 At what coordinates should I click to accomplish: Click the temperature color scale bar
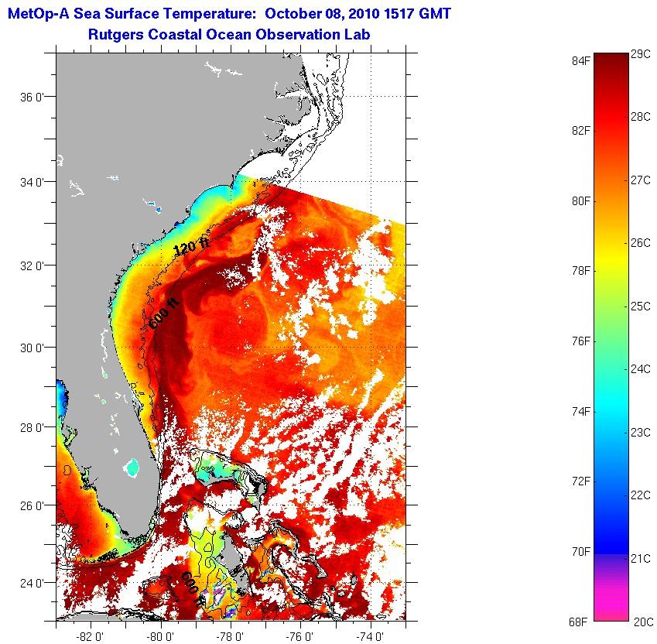pyautogui.click(x=611, y=337)
